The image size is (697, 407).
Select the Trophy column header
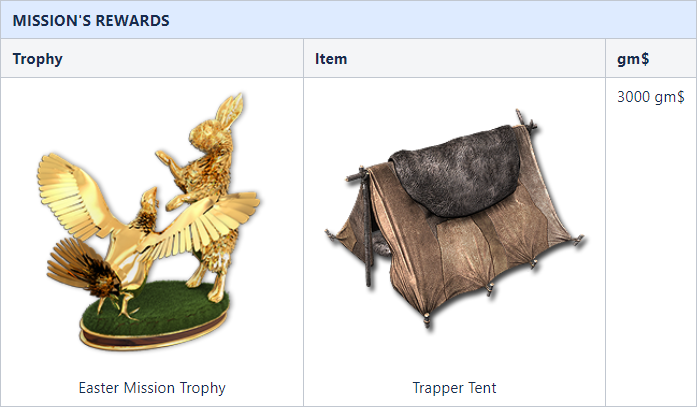coord(38,59)
